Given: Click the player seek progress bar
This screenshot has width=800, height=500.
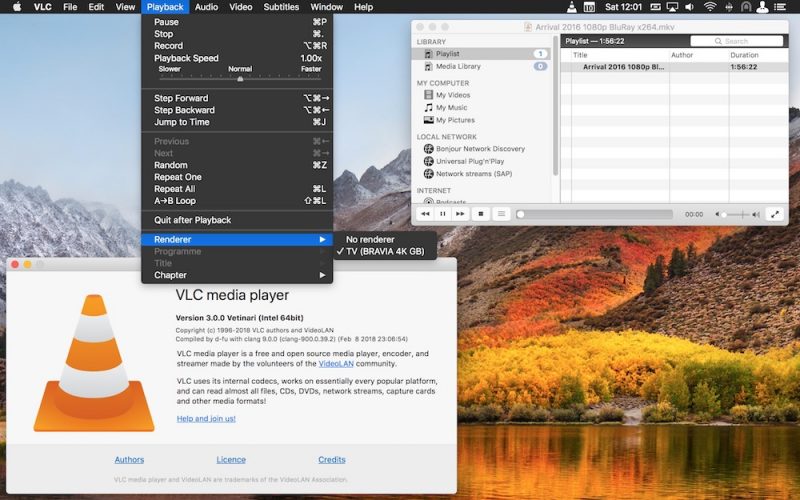Looking at the screenshot, I should point(594,214).
